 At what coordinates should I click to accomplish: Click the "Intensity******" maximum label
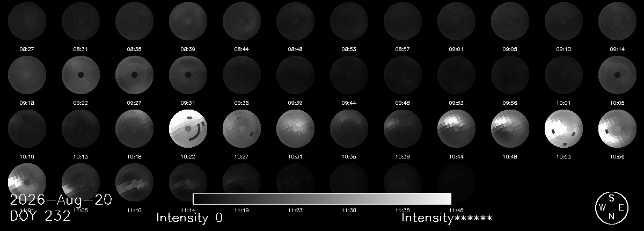(x=447, y=218)
